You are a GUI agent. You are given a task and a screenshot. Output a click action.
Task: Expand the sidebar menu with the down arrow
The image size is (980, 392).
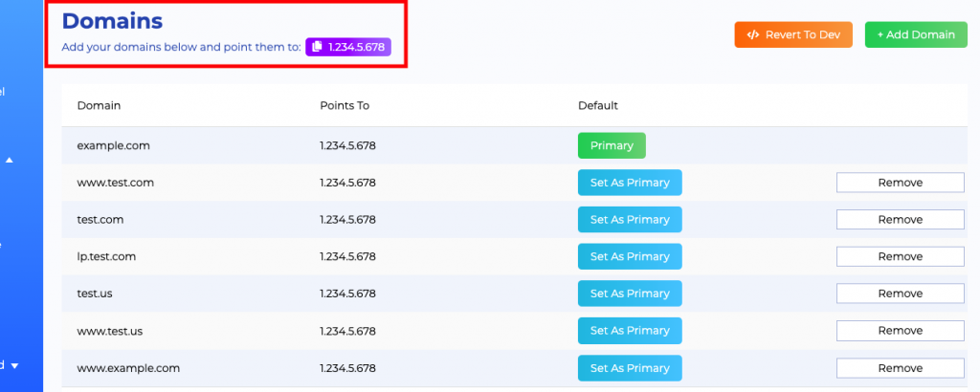[x=14, y=364]
